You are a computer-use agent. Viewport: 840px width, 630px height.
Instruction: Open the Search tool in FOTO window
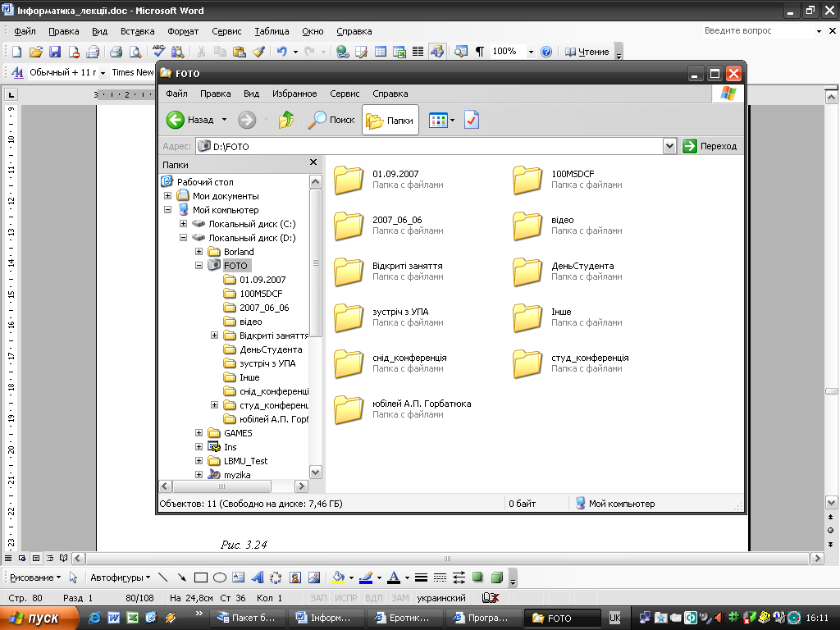[x=331, y=120]
